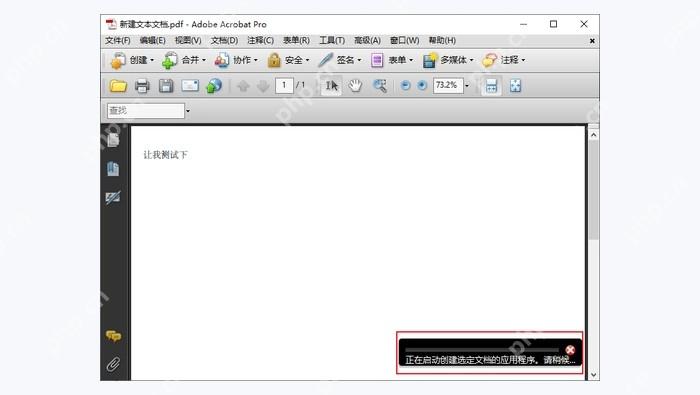
Task: Open the View (视图) menu
Action: [188, 41]
